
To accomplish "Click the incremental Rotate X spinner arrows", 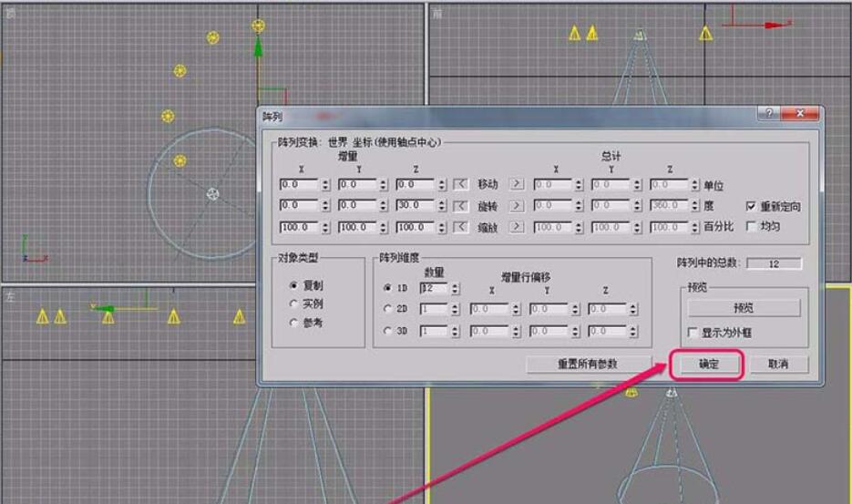I will tap(325, 205).
